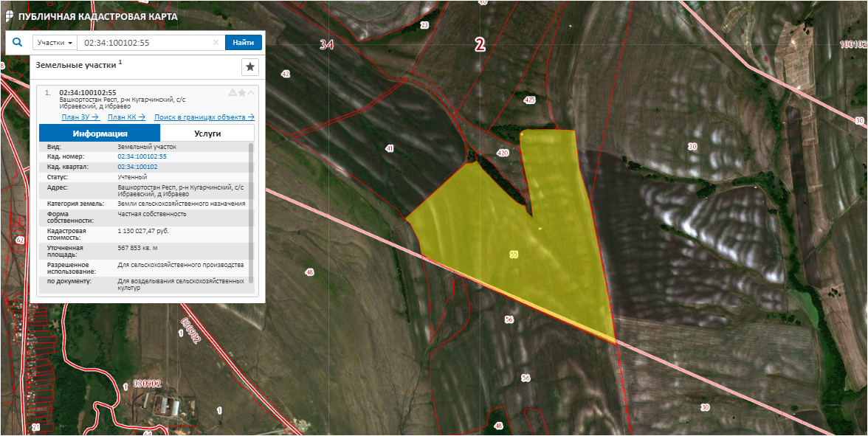Click the Земельные участки results heading
Image resolution: width=868 pixels, height=436 pixels.
pyautogui.click(x=76, y=65)
